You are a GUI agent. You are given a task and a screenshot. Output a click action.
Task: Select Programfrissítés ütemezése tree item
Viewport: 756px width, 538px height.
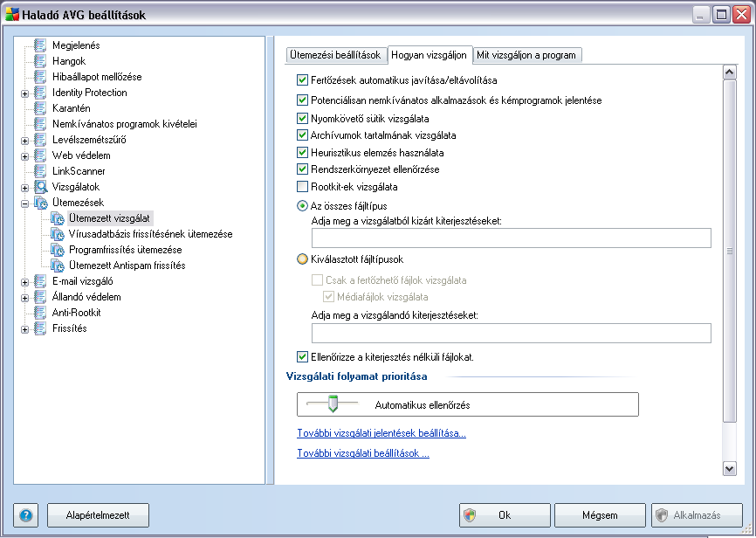(x=126, y=250)
